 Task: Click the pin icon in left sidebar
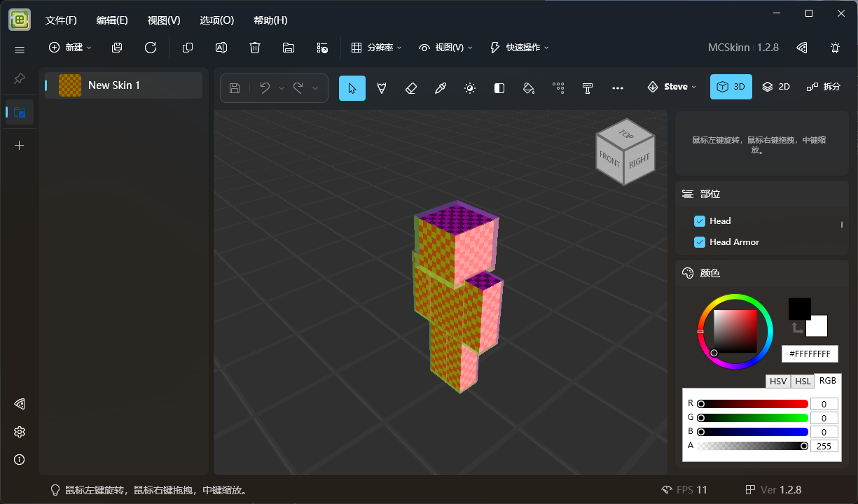20,78
